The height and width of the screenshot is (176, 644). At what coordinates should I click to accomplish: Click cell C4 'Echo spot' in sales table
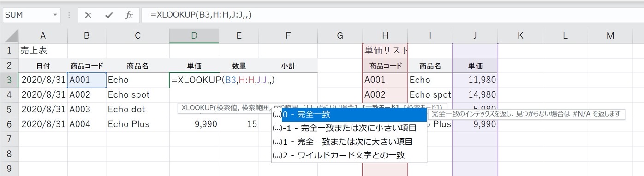pyautogui.click(x=137, y=95)
